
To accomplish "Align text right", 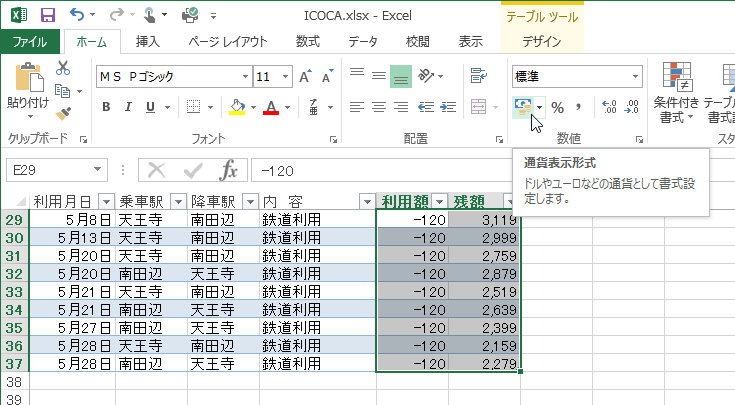I will coord(401,107).
